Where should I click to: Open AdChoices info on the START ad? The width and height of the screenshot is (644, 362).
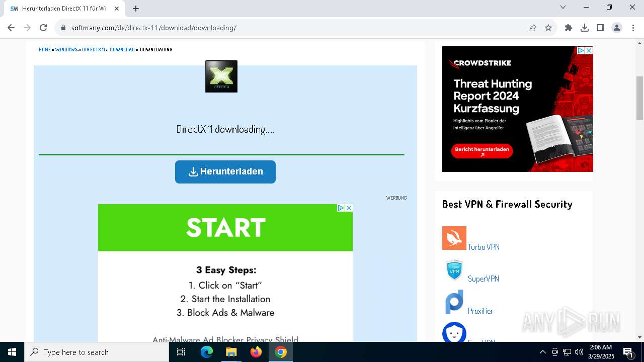pos(341,208)
